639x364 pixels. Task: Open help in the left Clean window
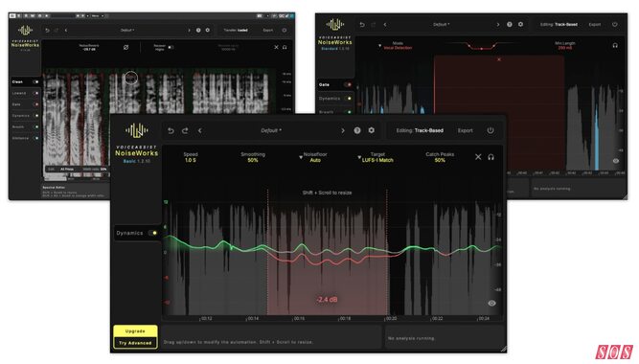(198, 30)
